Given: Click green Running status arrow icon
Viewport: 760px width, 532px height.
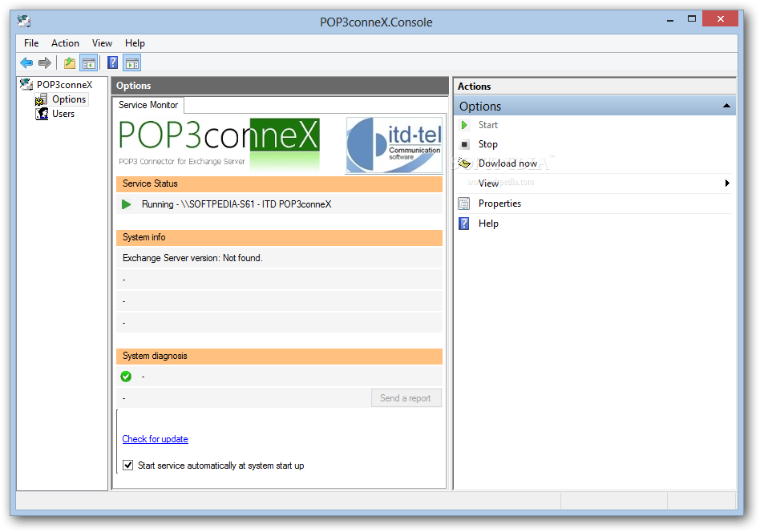Looking at the screenshot, I should tap(127, 204).
